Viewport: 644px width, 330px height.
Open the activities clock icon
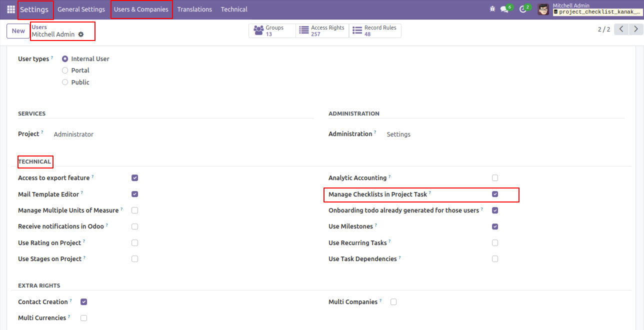523,9
